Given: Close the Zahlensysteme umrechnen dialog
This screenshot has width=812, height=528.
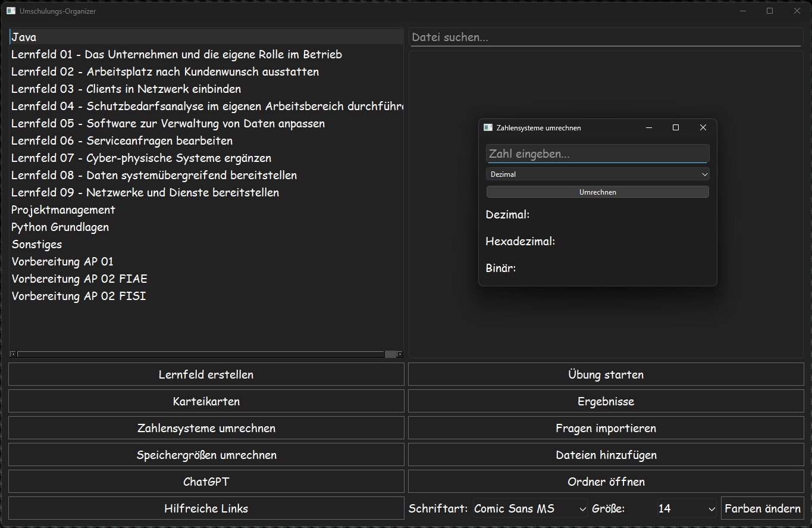Looking at the screenshot, I should (x=703, y=127).
